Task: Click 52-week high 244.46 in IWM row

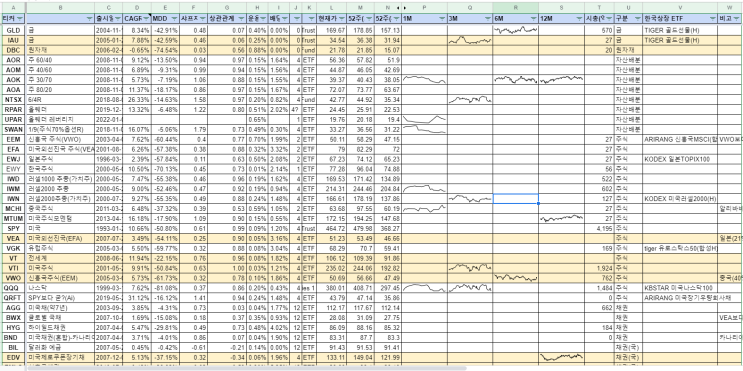Action: (x=360, y=189)
